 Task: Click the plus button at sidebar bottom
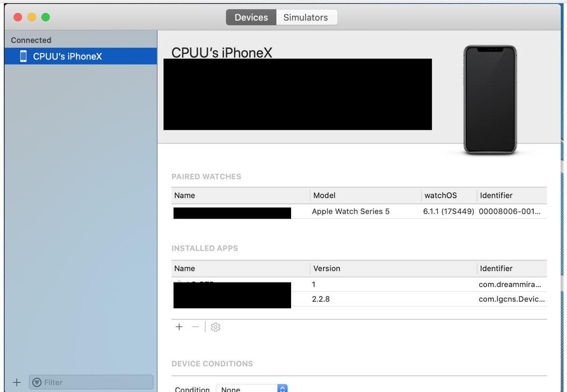coord(17,382)
